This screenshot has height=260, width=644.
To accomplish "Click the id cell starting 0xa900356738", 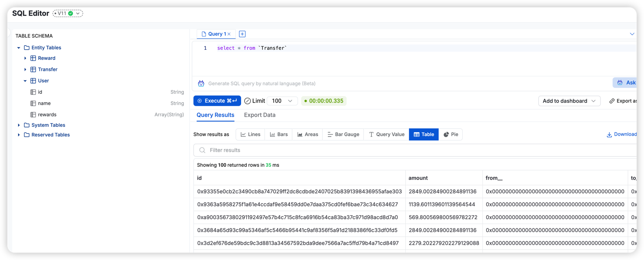I will (x=300, y=217).
